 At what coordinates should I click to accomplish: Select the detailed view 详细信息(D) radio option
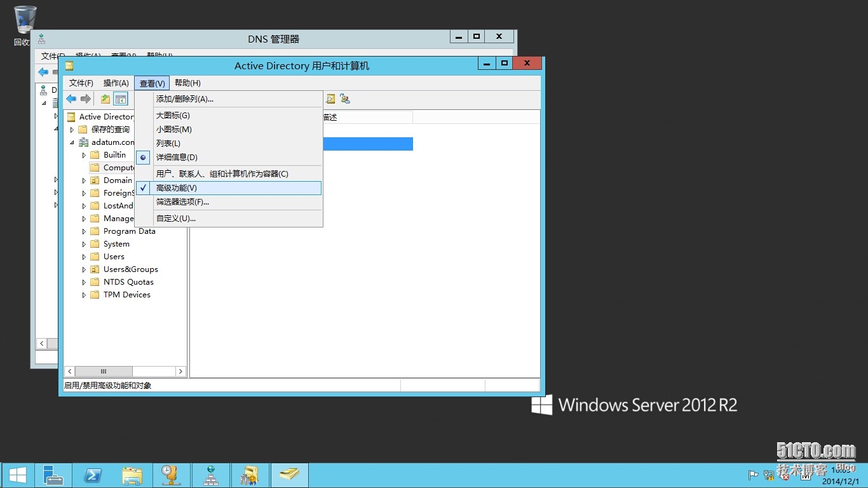coord(229,158)
